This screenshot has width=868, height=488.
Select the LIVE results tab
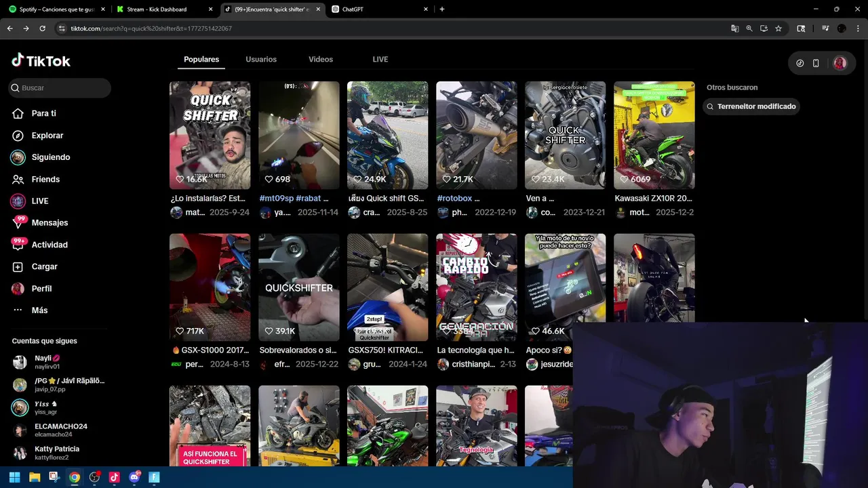coord(380,60)
